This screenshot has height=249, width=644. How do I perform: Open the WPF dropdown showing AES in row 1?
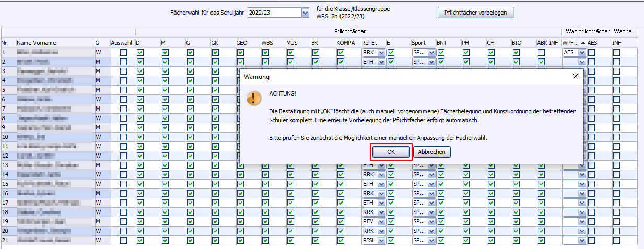pyautogui.click(x=582, y=53)
